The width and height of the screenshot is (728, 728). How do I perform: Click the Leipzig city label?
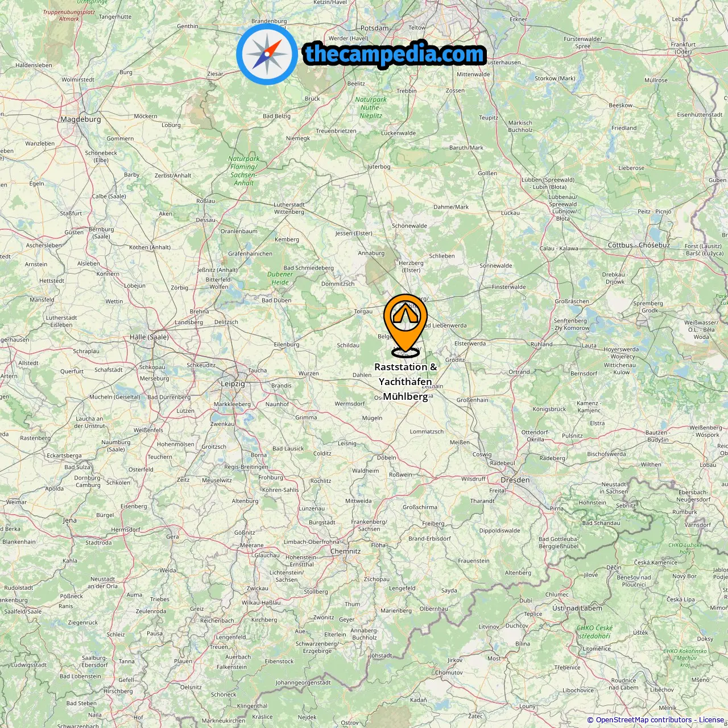pyautogui.click(x=233, y=384)
